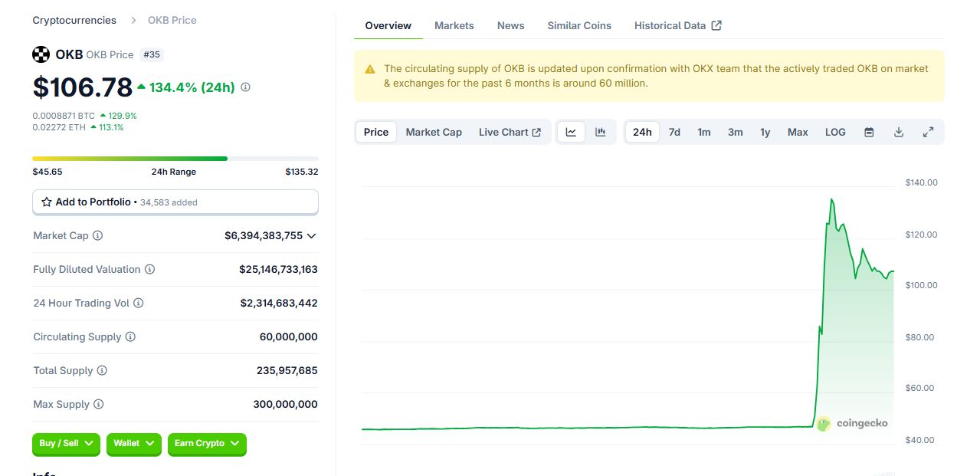Open the Earn Crypto dropdown
Viewport: 980px width, 476px height.
click(207, 444)
